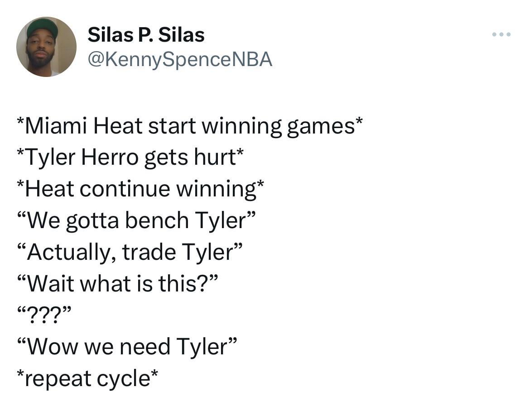Open the Silas P. Silas display name
This screenshot has width=530, height=420.
pyautogui.click(x=146, y=35)
